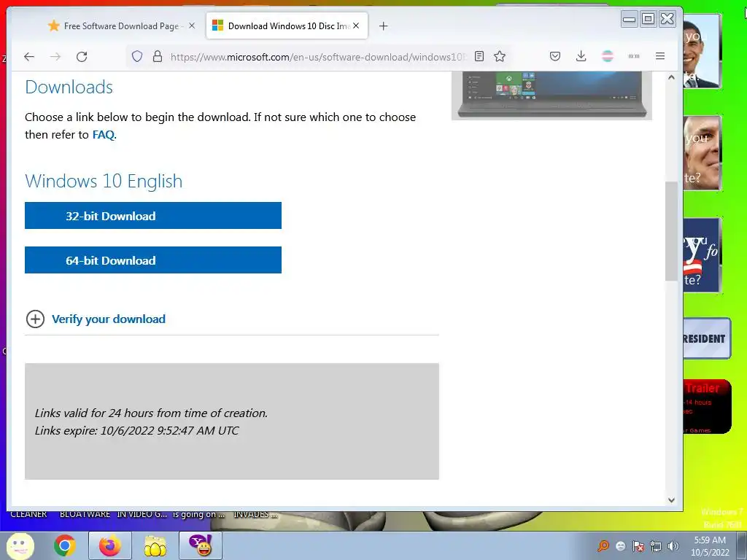Toggle reader view in address bar
The height and width of the screenshot is (560, 747).
(x=479, y=56)
